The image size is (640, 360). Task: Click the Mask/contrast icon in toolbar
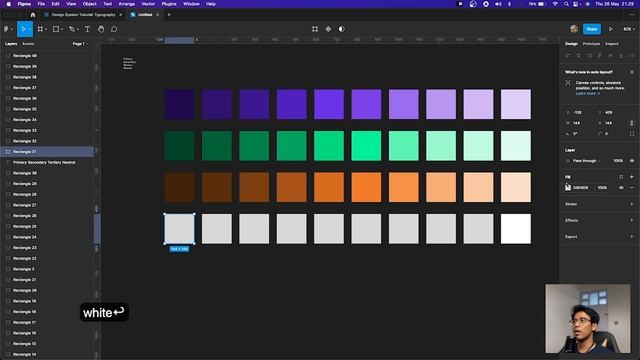[342, 29]
